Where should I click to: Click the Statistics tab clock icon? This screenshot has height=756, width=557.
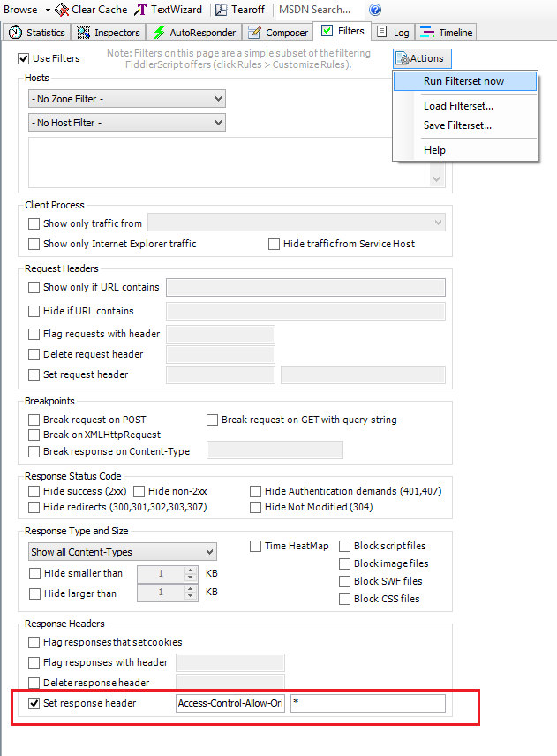(15, 33)
